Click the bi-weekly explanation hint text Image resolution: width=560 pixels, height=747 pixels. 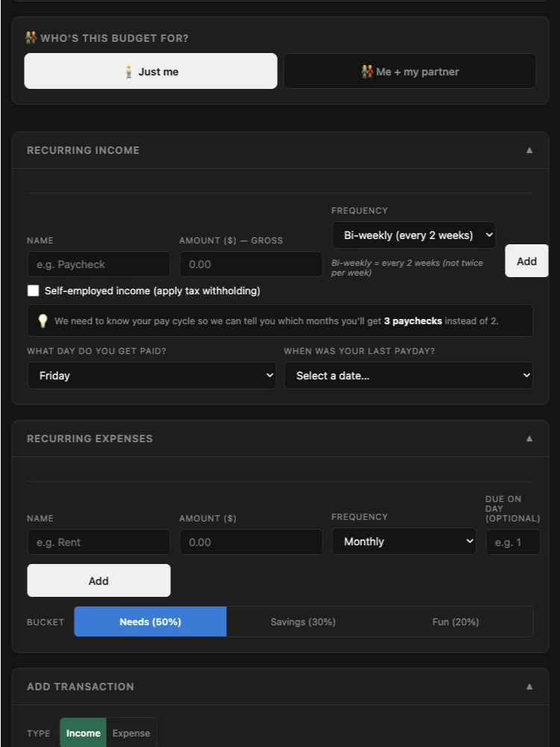407,267
